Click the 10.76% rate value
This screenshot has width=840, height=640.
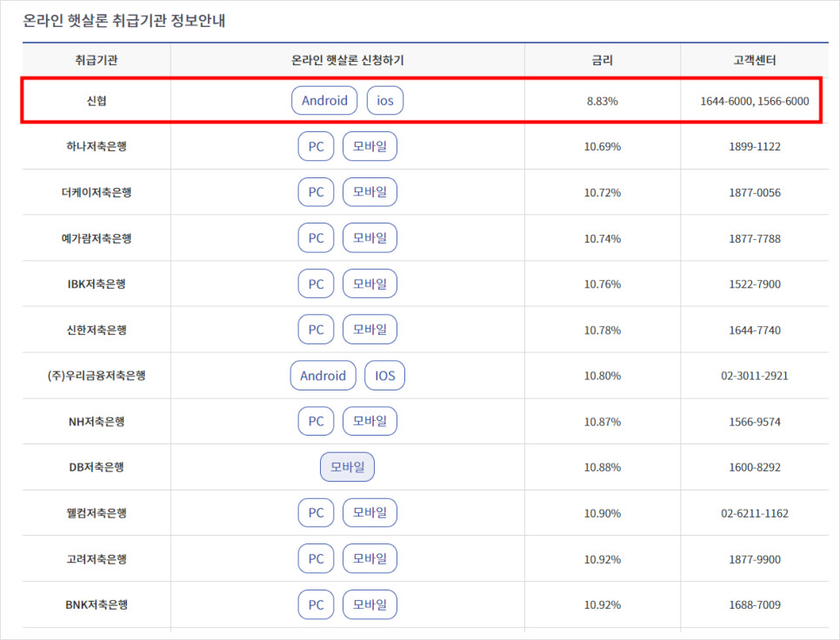click(602, 283)
